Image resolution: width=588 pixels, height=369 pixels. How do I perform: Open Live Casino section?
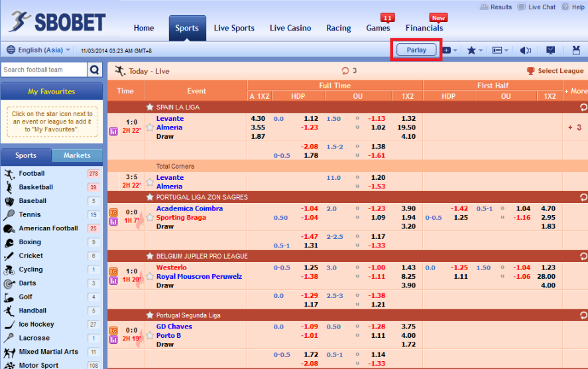coord(290,28)
